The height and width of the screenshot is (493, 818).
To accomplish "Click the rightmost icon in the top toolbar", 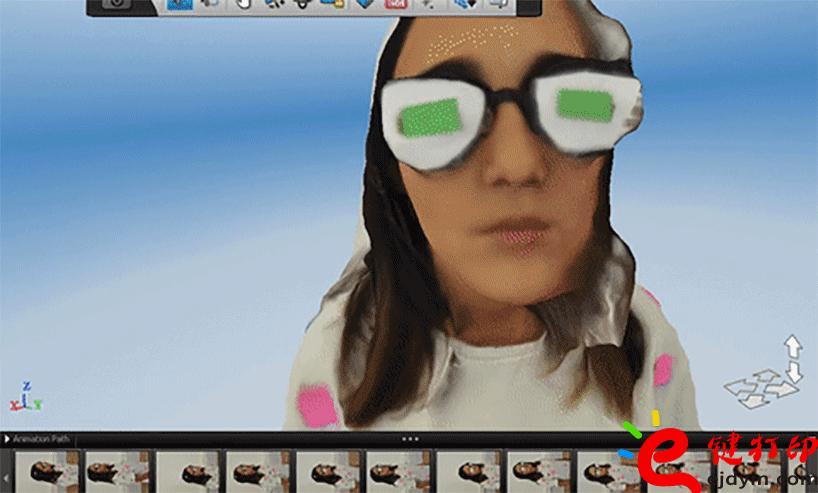I will (x=497, y=5).
